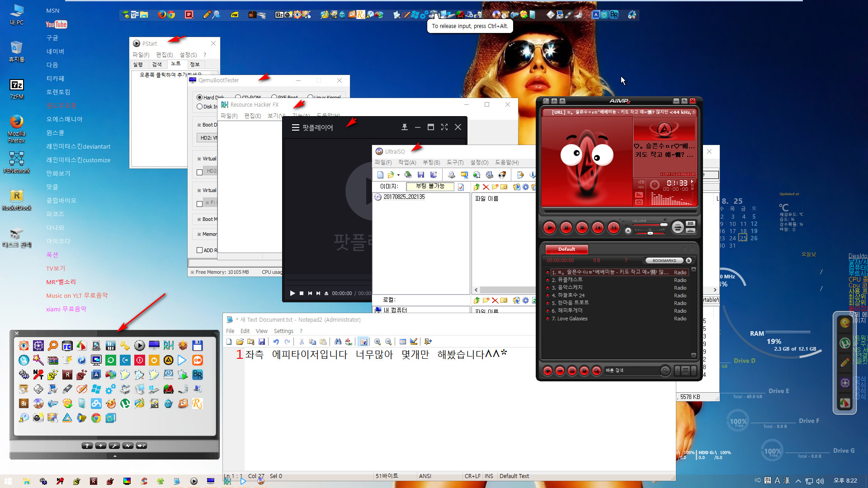This screenshot has height=488, width=868.
Task: Click AIMP add file round button
Action: click(547, 371)
